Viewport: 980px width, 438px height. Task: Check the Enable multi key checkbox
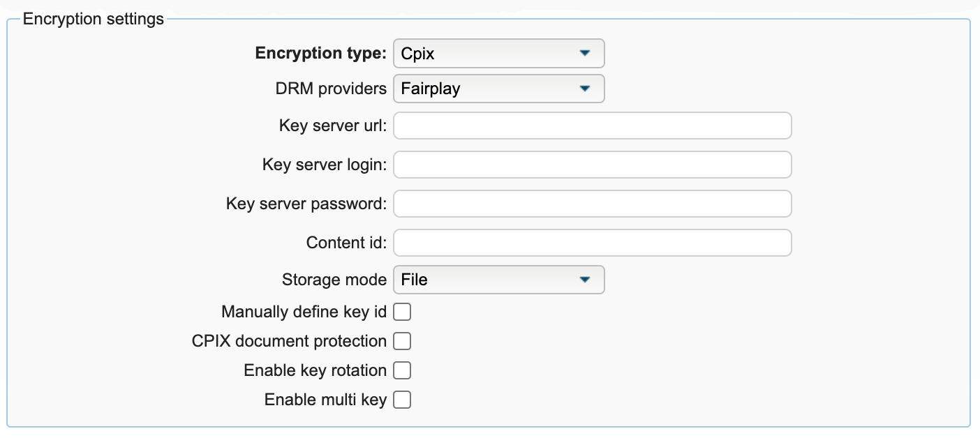coord(402,400)
